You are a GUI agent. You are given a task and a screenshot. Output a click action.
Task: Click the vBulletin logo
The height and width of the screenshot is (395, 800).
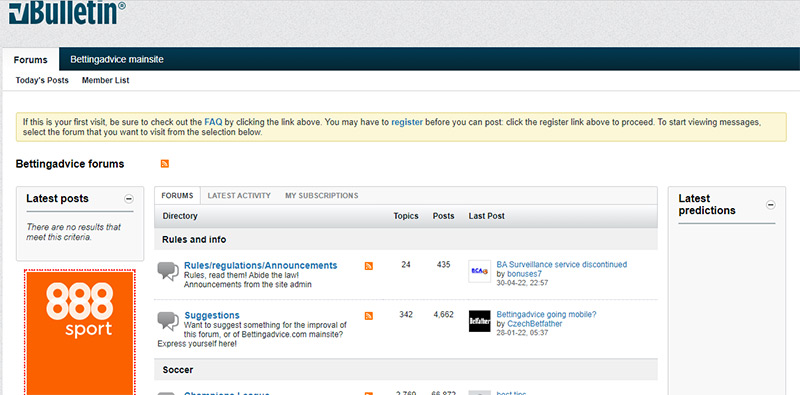coord(67,12)
